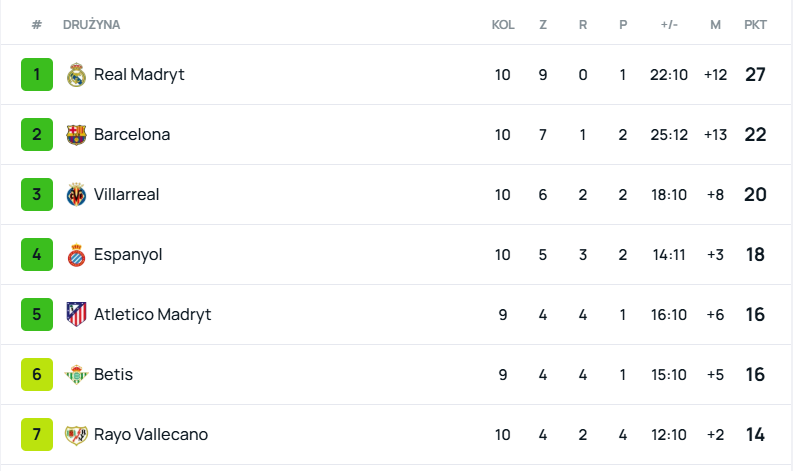Click the Espanyol club crest
793x471 pixels.
[76, 255]
